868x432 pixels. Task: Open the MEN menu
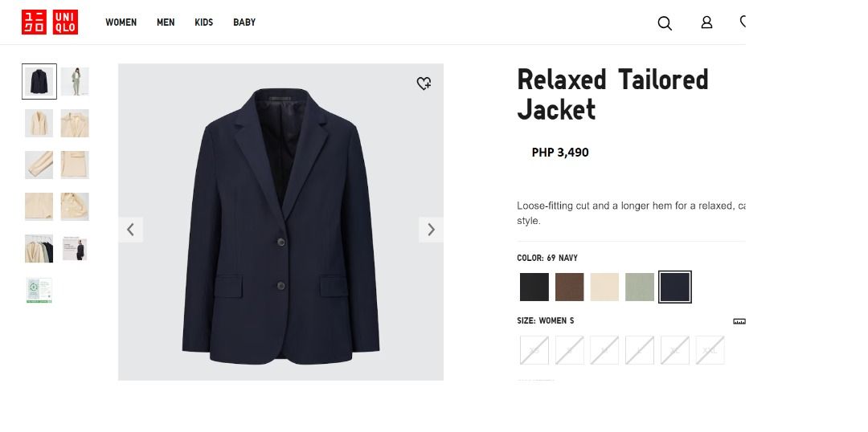(166, 22)
